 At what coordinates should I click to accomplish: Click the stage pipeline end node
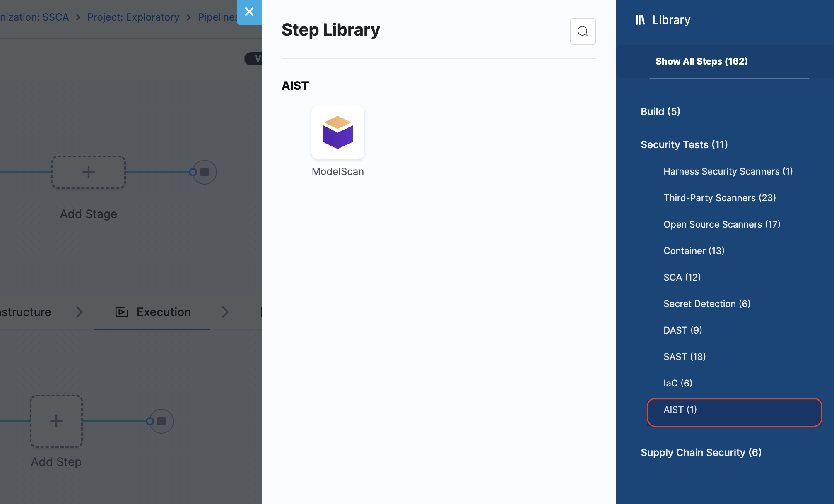[x=205, y=172]
